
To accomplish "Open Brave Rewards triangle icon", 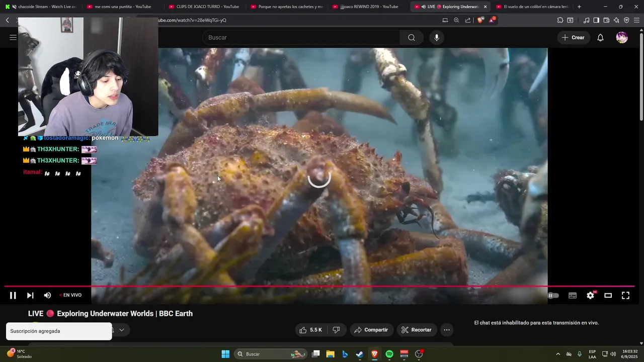I will coord(492,20).
